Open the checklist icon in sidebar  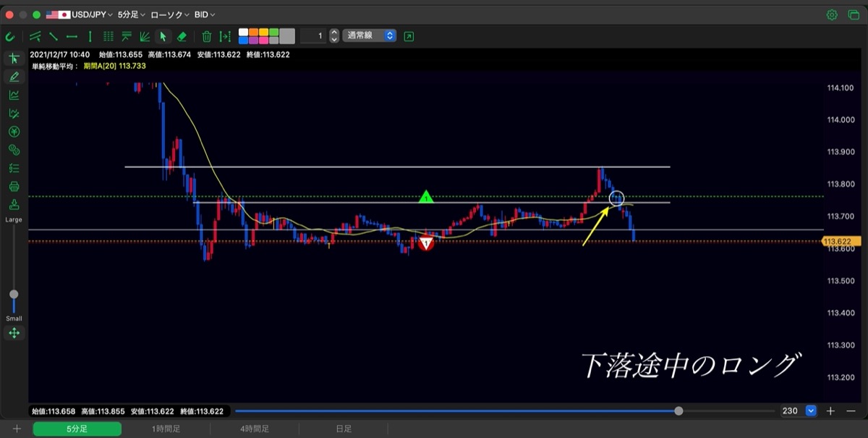[x=14, y=168]
